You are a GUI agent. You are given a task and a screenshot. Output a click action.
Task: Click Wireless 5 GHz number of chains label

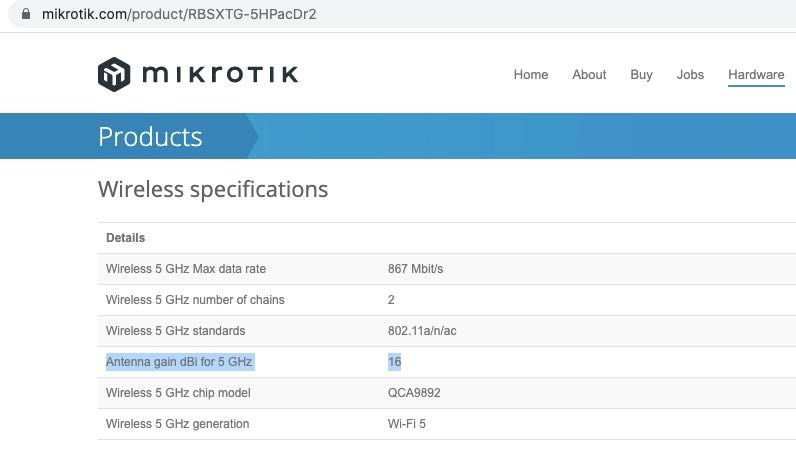coord(195,300)
